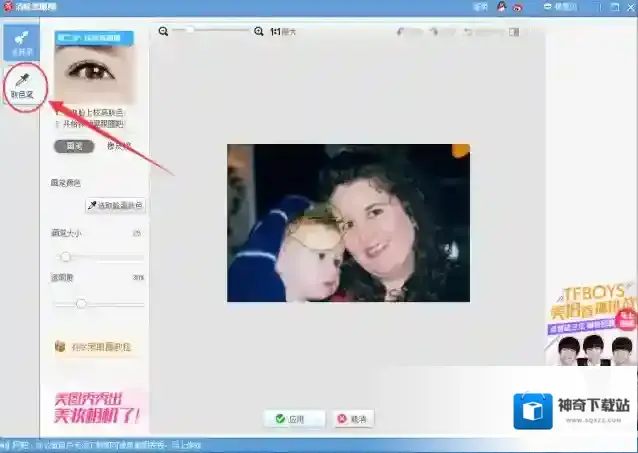
Task: Click the zoom out magnifier icon
Action: 164,32
